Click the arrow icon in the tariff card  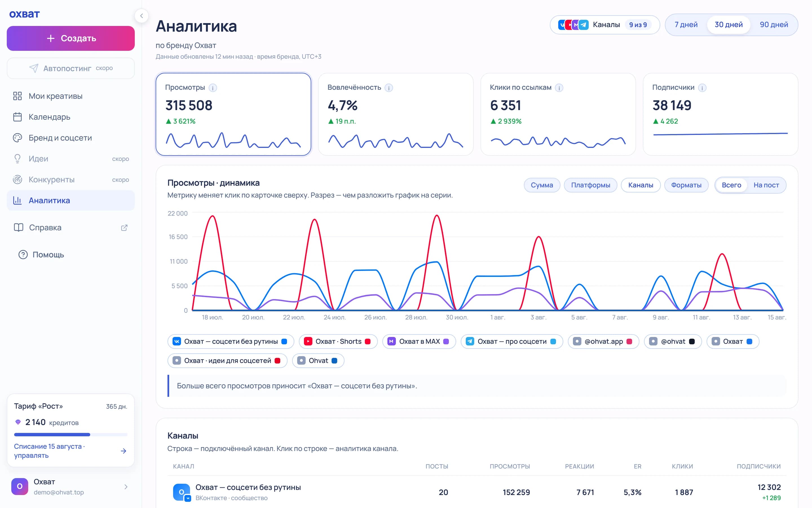123,451
